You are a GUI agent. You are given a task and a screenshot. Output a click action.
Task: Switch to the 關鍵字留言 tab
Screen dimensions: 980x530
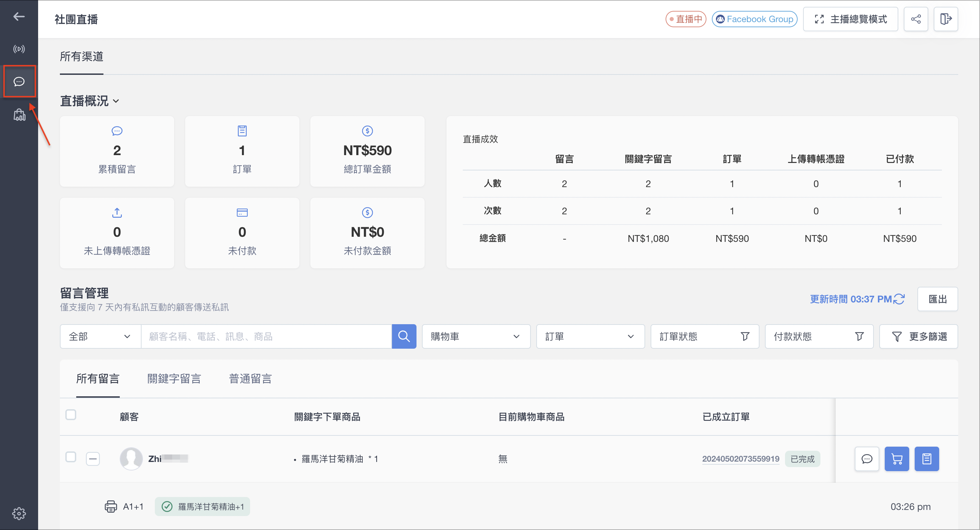174,378
